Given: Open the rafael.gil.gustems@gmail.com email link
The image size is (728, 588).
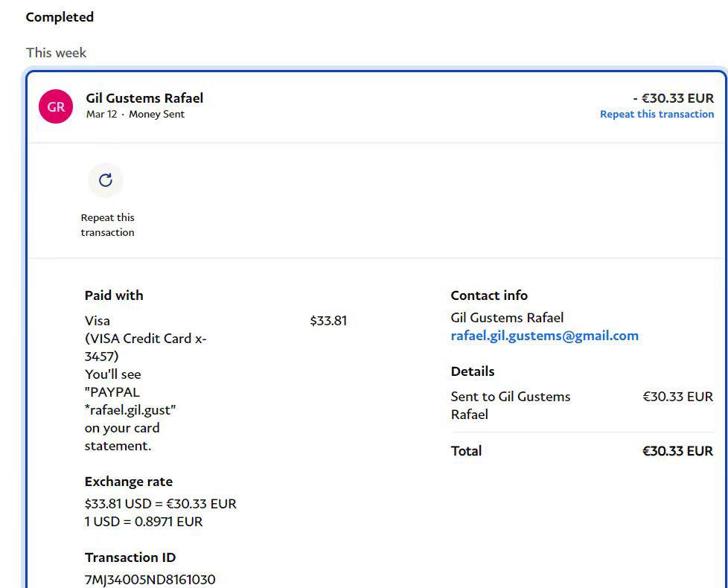Looking at the screenshot, I should point(544,336).
